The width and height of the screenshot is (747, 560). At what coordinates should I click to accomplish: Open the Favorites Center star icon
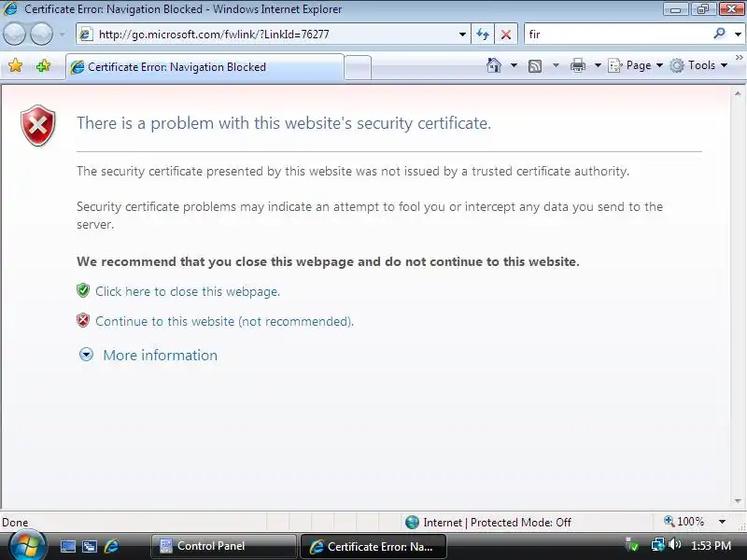pyautogui.click(x=15, y=65)
